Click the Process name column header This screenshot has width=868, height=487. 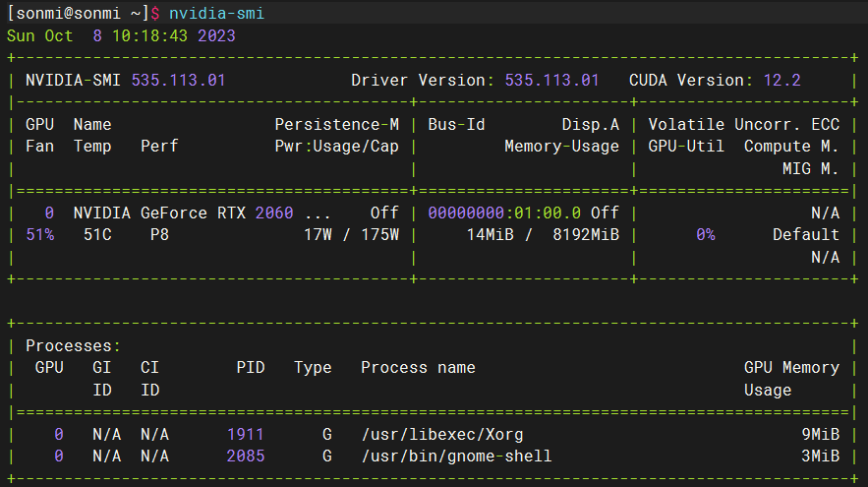(x=418, y=368)
